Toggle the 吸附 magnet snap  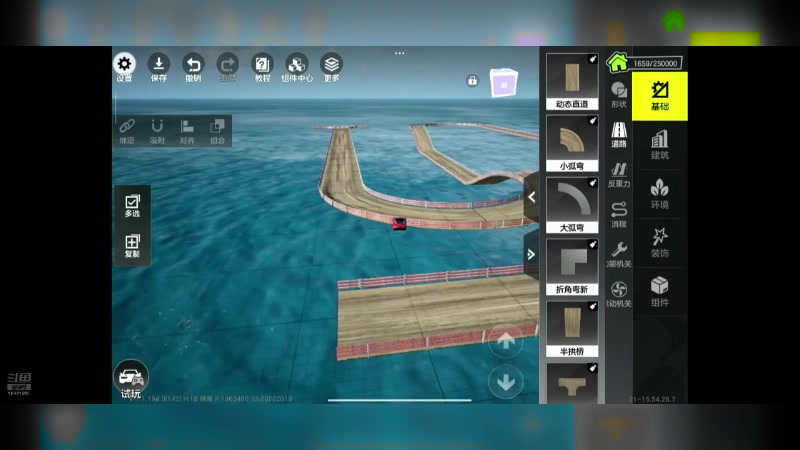(157, 131)
